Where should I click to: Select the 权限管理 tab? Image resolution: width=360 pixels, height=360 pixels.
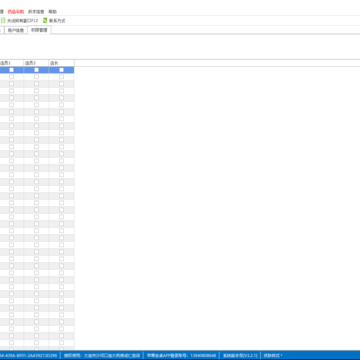39,30
